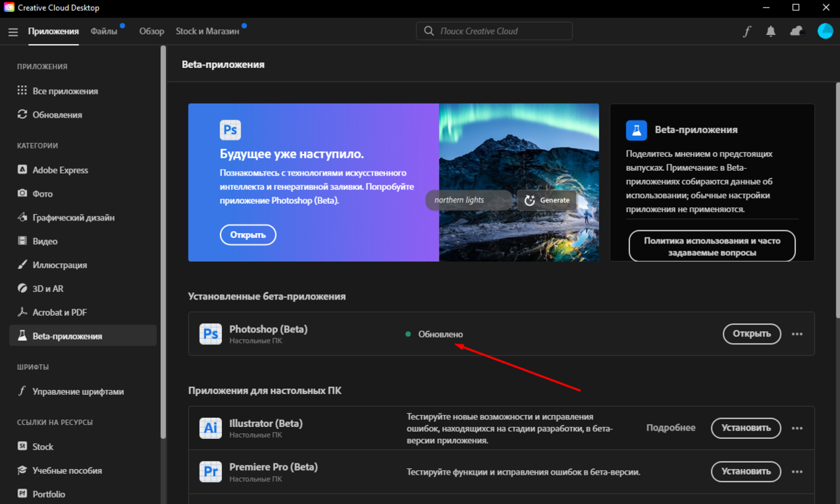Install Premiere Pro (Beta) with Установить

pos(746,471)
